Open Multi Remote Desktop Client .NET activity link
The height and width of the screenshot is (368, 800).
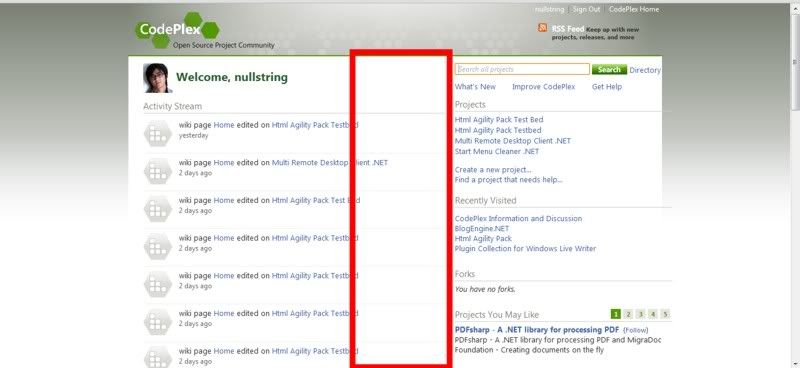(330, 163)
